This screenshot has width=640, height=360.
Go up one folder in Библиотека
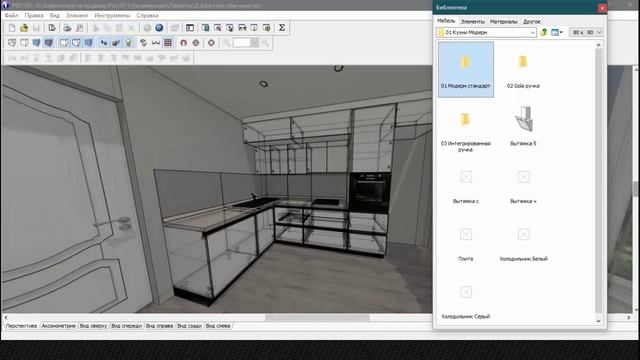pos(544,32)
